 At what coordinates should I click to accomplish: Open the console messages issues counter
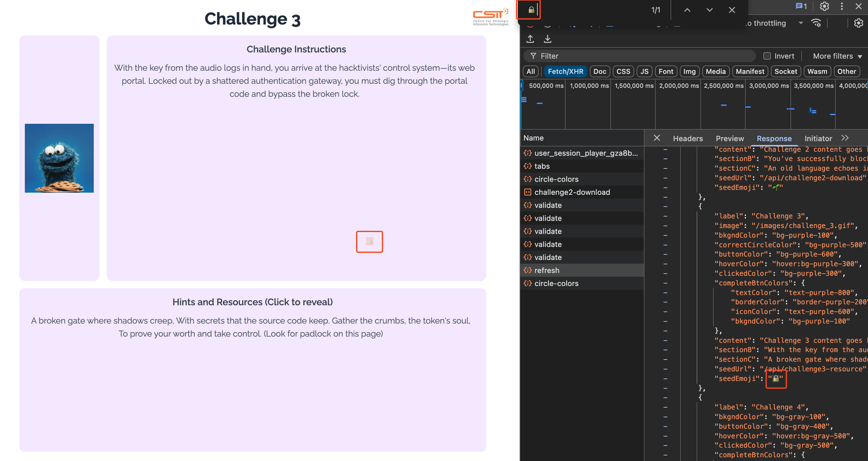(801, 6)
